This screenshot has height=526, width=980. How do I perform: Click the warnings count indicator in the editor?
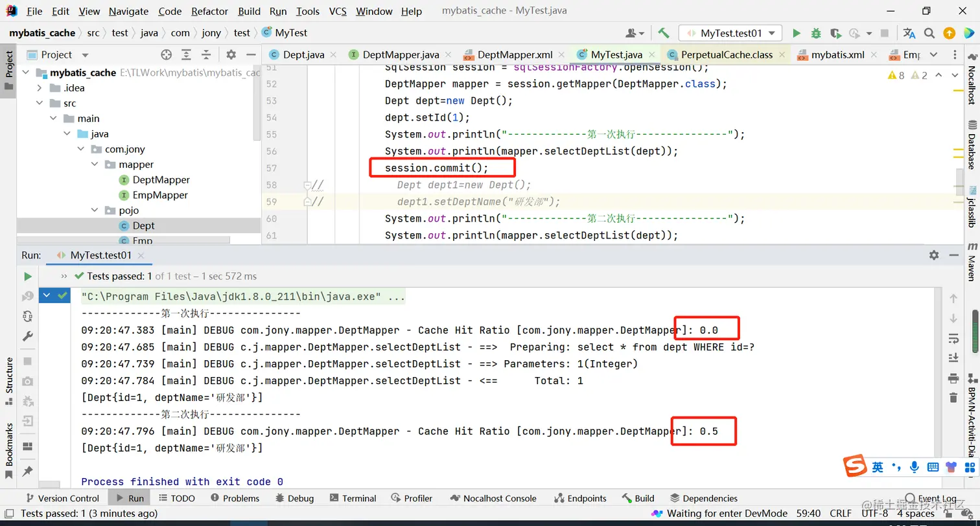tap(896, 75)
